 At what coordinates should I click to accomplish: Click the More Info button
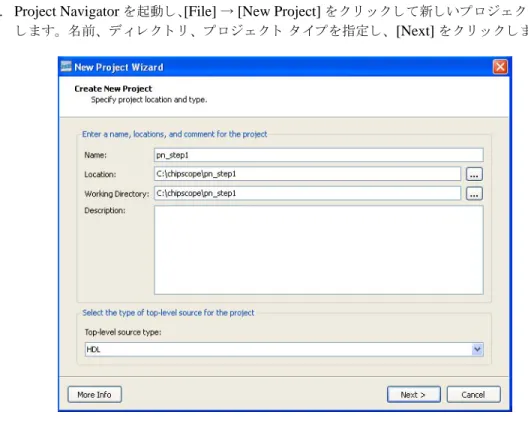click(x=94, y=394)
